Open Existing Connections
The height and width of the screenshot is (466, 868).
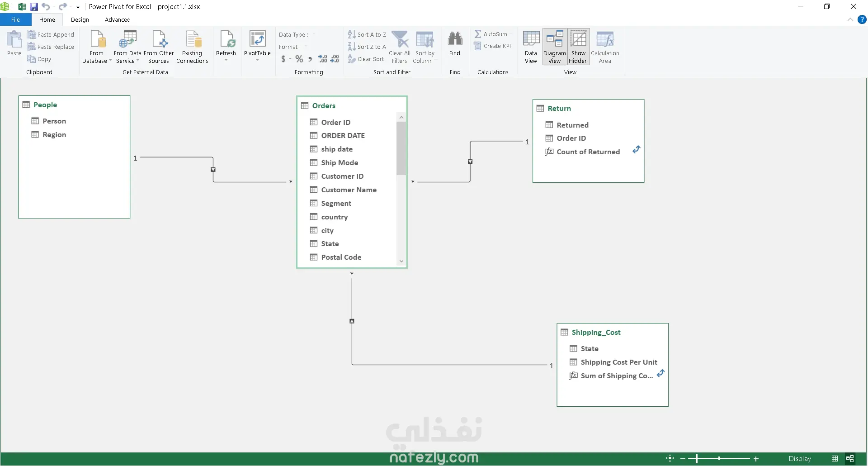click(x=192, y=47)
